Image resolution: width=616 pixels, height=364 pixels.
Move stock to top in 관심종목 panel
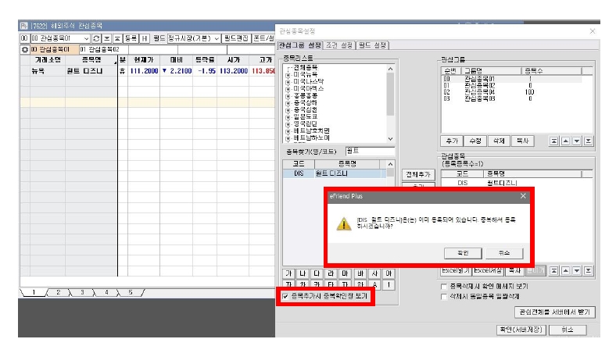tap(554, 270)
